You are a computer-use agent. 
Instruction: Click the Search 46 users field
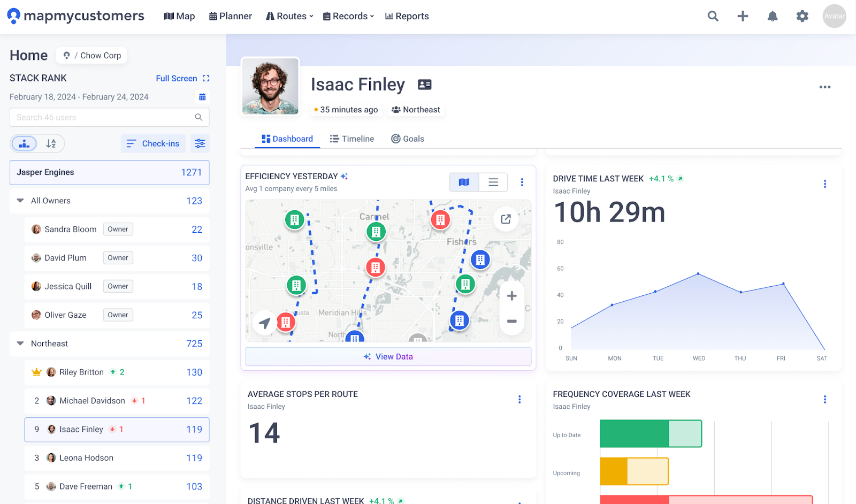[x=110, y=117]
